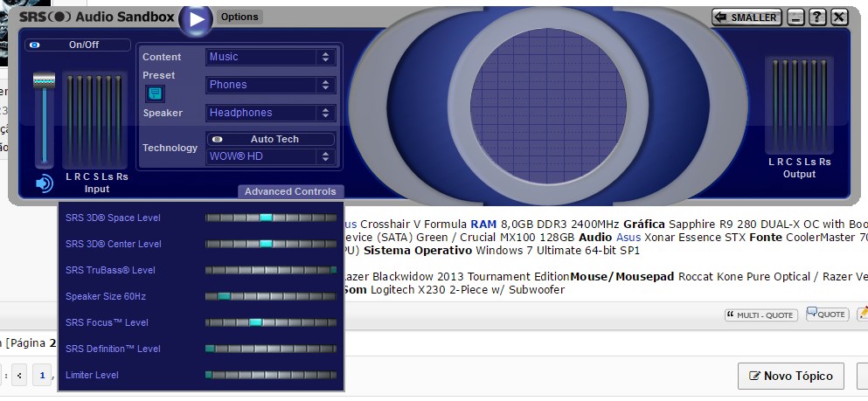The width and height of the screenshot is (868, 401).
Task: Click the edit pencil icon beside QUOTE
Action: click(863, 314)
